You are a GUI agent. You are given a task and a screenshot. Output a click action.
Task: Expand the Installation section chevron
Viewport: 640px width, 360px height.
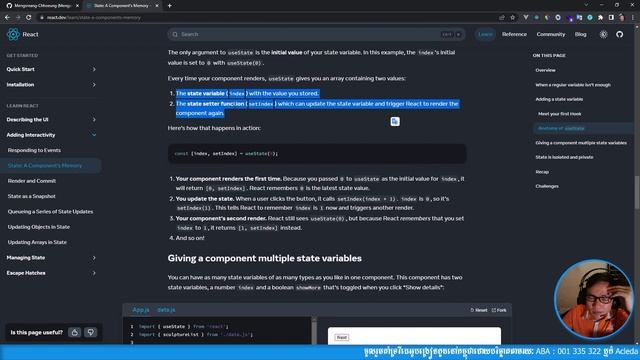click(x=94, y=85)
